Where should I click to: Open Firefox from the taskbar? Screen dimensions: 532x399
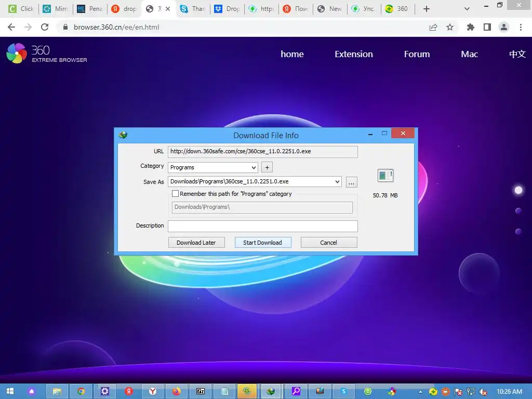click(177, 391)
